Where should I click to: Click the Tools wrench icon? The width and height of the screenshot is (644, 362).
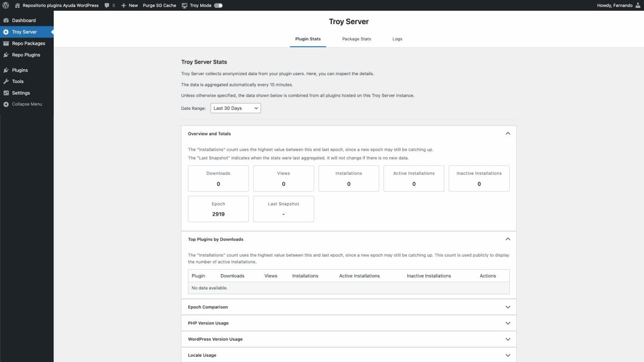tap(6, 82)
